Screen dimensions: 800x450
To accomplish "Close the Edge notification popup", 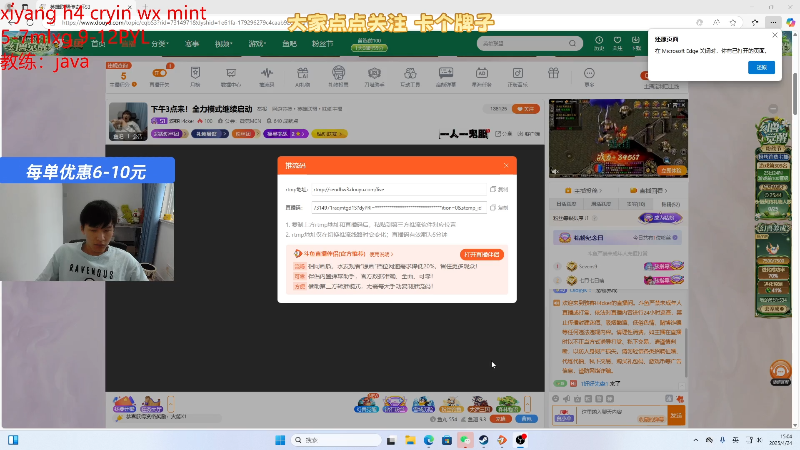I will (x=775, y=35).
